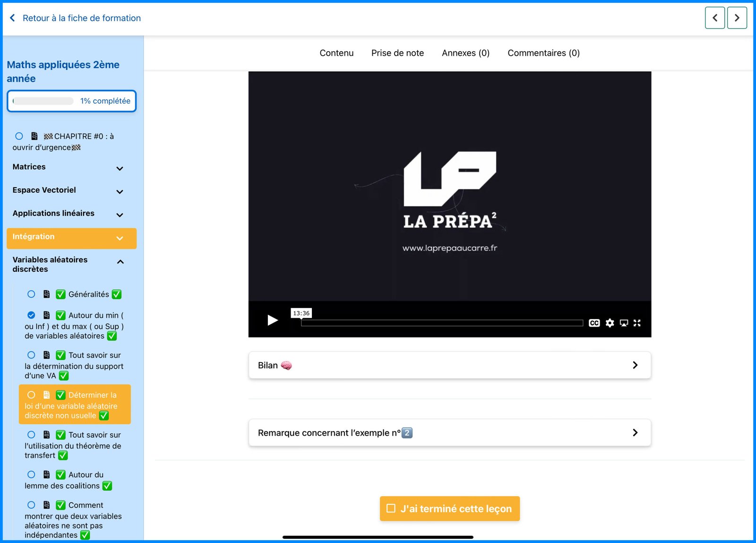Click the 1% complétée progress bar

71,101
